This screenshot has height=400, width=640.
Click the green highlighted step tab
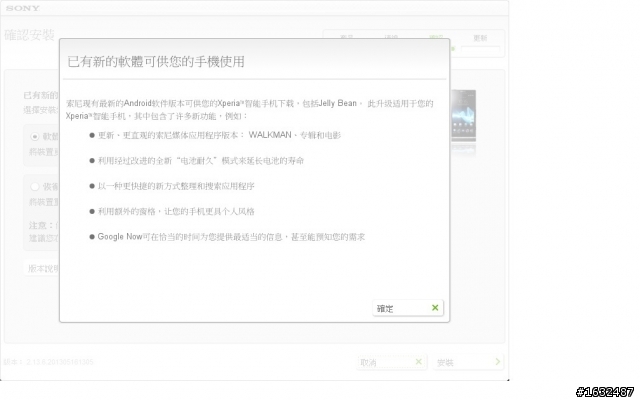click(436, 37)
